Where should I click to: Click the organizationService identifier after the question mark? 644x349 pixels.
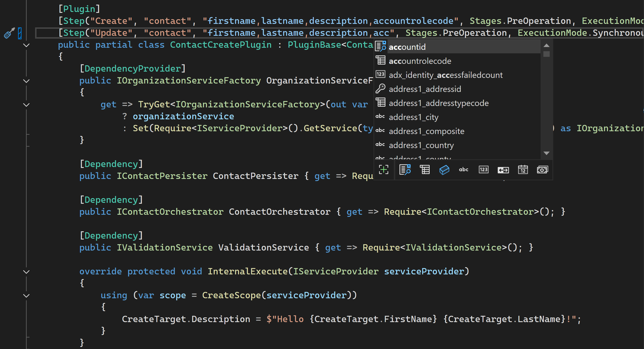coord(183,116)
